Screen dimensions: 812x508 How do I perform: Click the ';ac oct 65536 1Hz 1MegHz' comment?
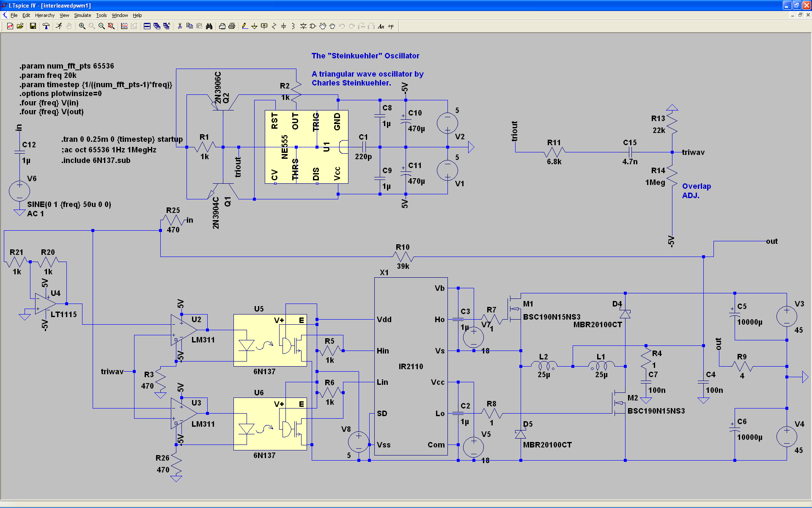[109, 150]
